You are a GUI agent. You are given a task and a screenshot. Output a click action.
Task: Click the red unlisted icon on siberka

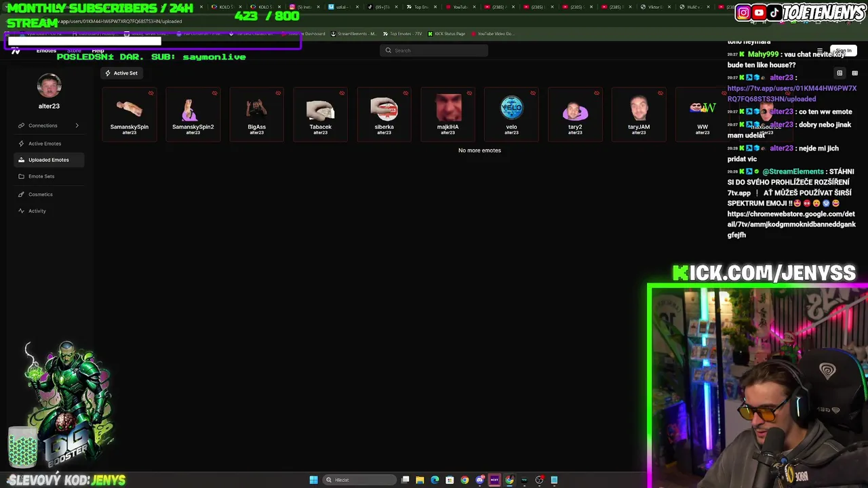tap(406, 94)
